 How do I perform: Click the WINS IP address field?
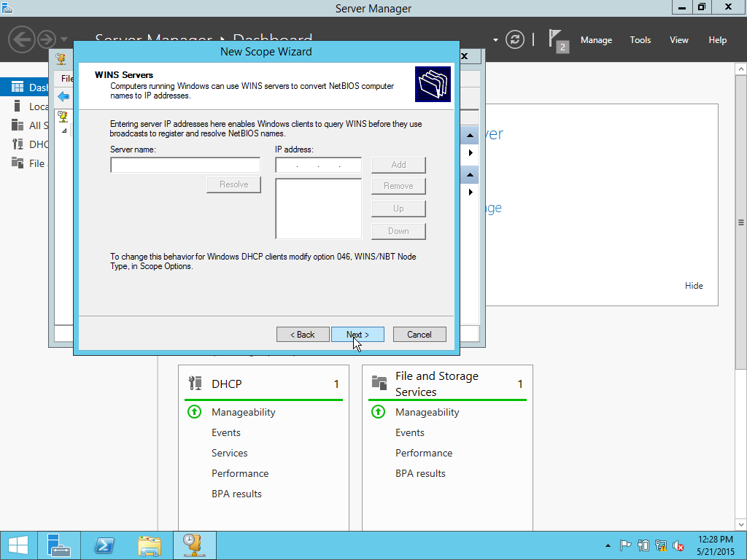318,165
